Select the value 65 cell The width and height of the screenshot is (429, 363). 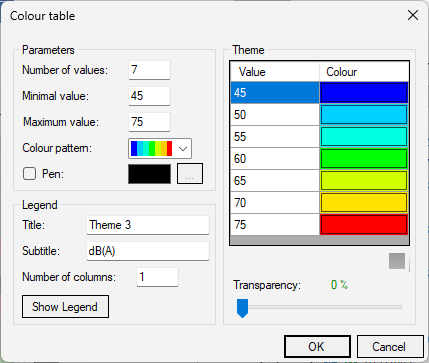click(275, 181)
